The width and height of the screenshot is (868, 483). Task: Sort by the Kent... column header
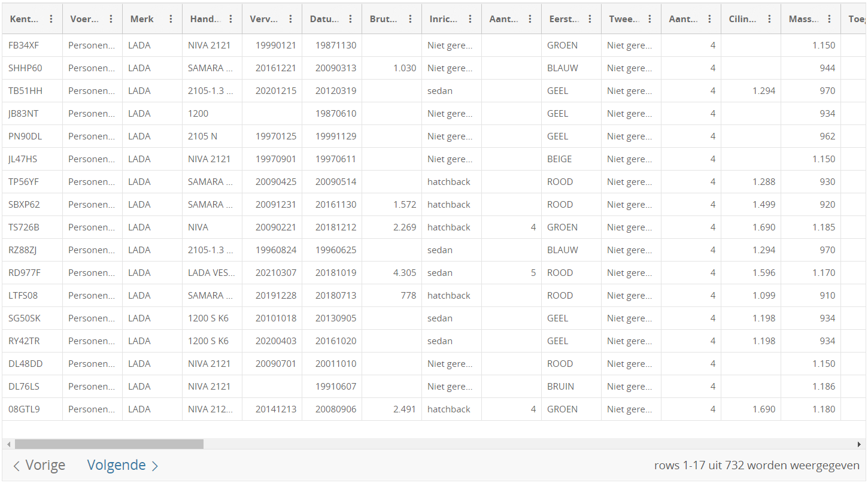[x=25, y=19]
